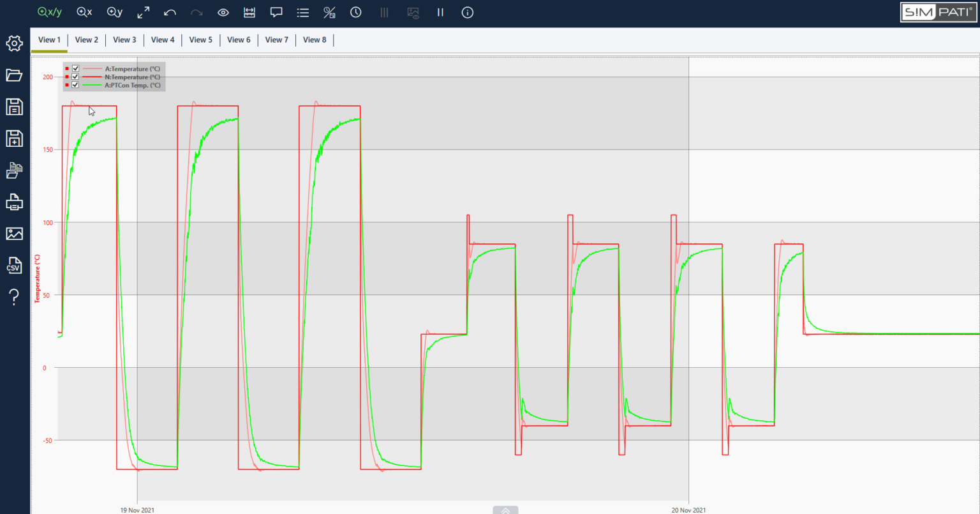Open the list legend options icon
980x514 pixels.
pyautogui.click(x=303, y=12)
